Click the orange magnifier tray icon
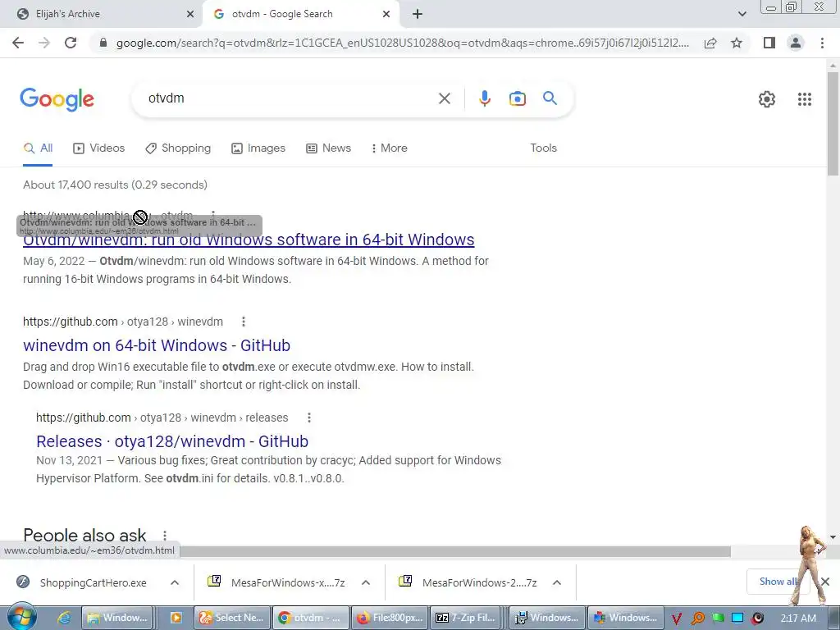The width and height of the screenshot is (840, 630). (697, 619)
